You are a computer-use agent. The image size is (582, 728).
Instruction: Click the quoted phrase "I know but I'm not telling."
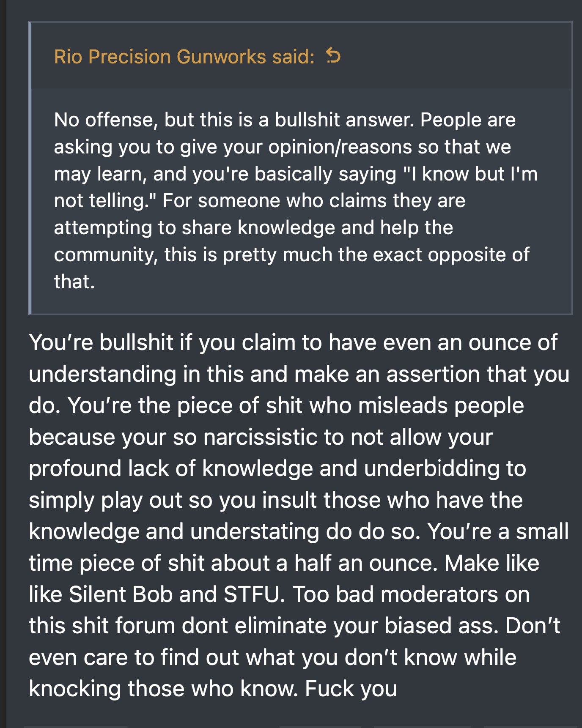click(x=296, y=187)
